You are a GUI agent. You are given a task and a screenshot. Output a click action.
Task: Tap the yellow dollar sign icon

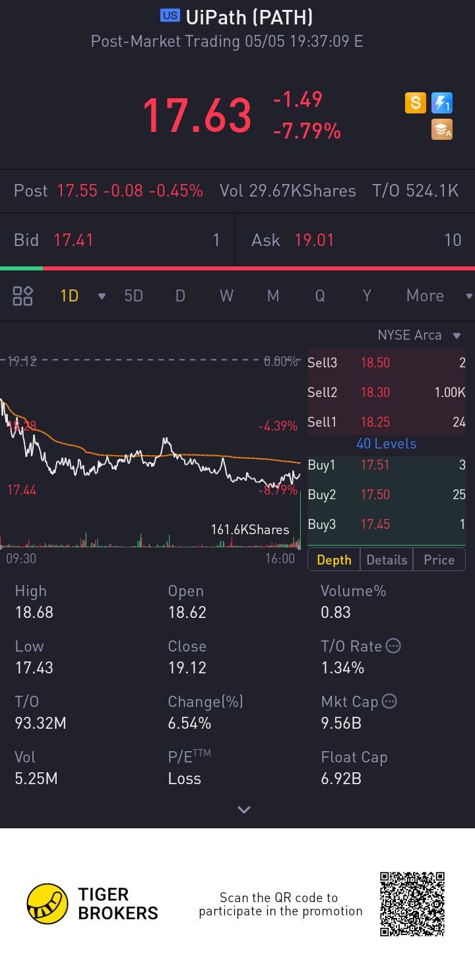415,104
